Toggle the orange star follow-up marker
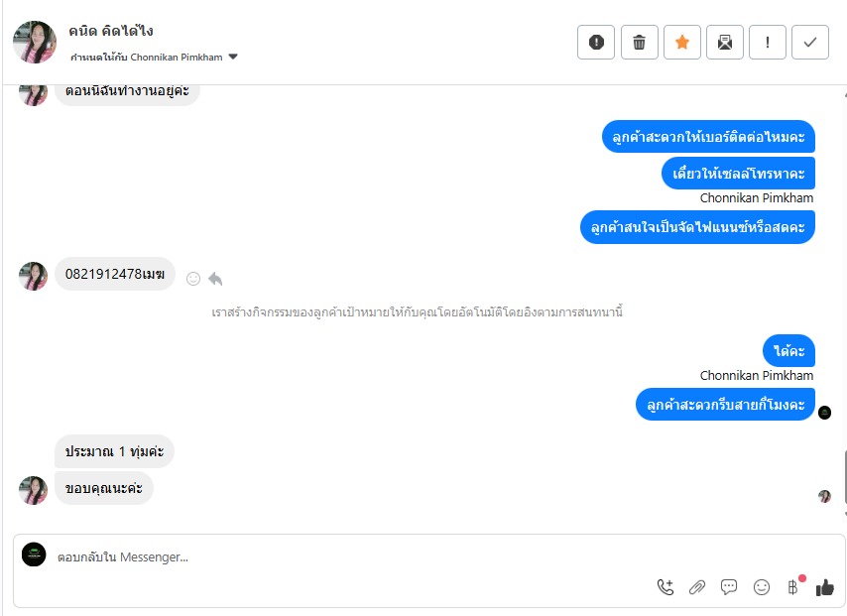847x616 pixels. (682, 42)
